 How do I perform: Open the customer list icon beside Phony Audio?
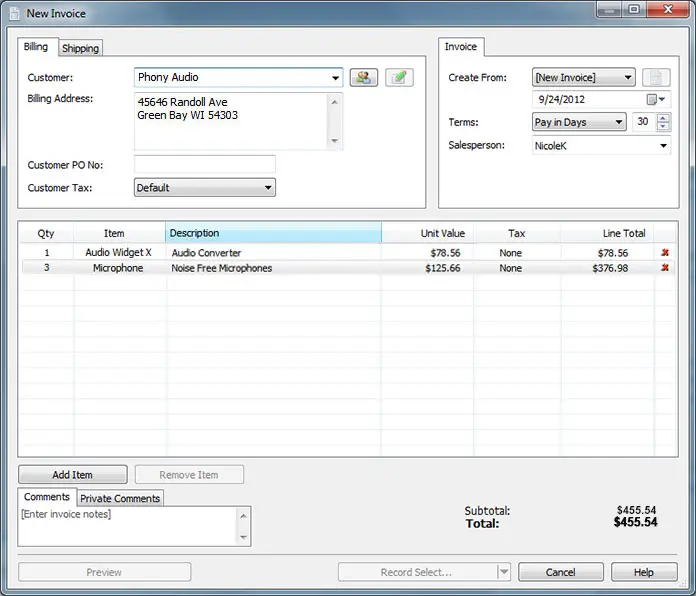point(364,78)
